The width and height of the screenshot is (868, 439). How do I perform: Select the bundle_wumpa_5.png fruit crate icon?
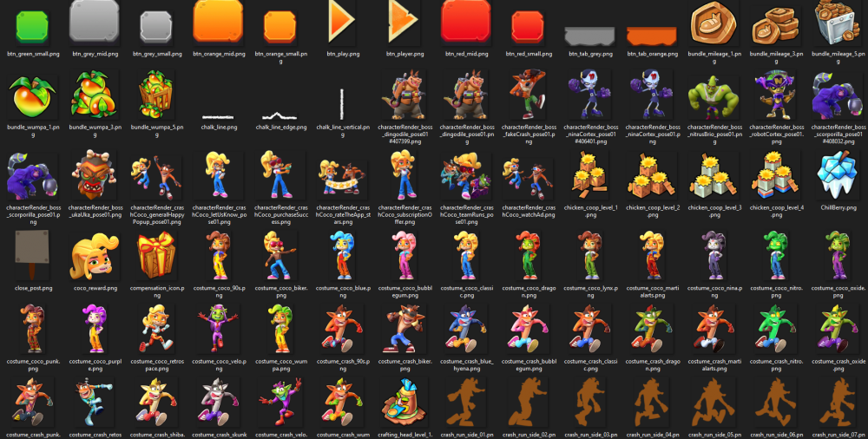tap(156, 95)
